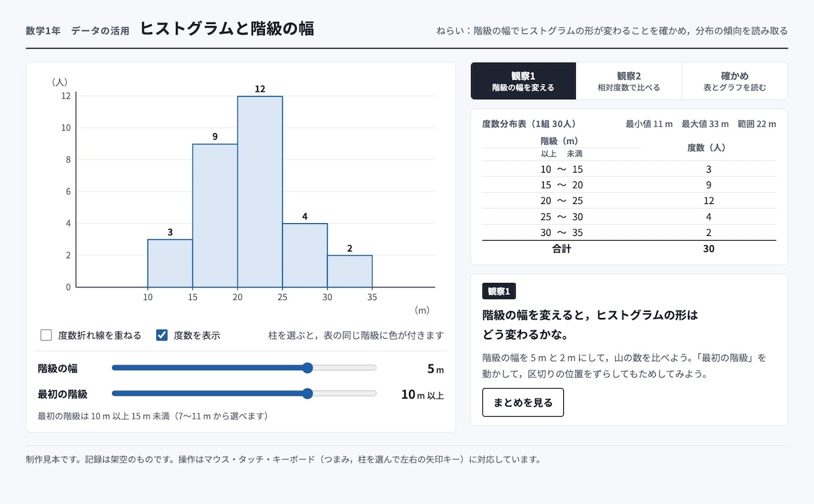Image resolution: width=814 pixels, height=504 pixels.
Task: Click the 最大値 33 m statistic
Action: coord(705,124)
